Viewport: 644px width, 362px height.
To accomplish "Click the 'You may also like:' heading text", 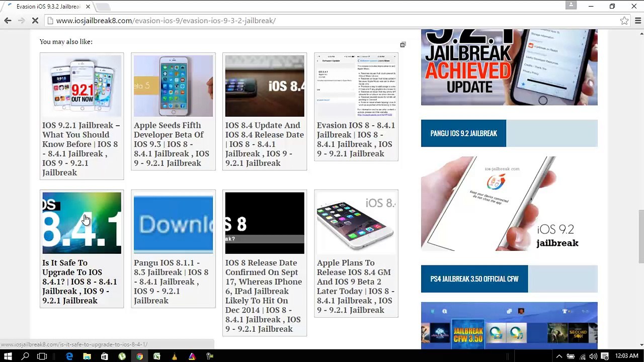I will coord(66,42).
